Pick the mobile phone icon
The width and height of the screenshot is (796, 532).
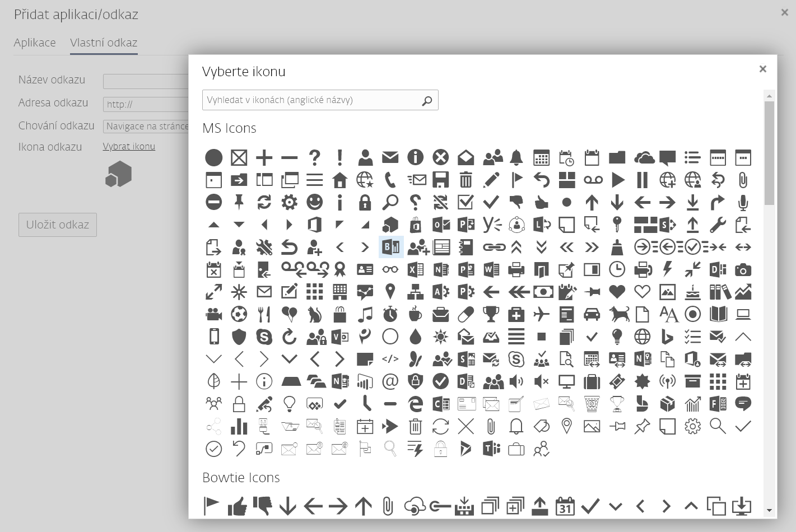tap(213, 337)
